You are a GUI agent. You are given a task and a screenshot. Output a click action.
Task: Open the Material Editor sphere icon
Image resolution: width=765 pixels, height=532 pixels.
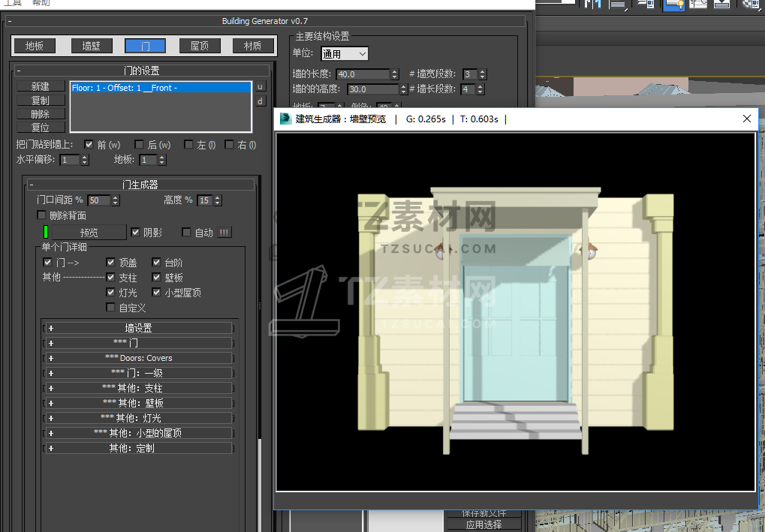click(750, 4)
